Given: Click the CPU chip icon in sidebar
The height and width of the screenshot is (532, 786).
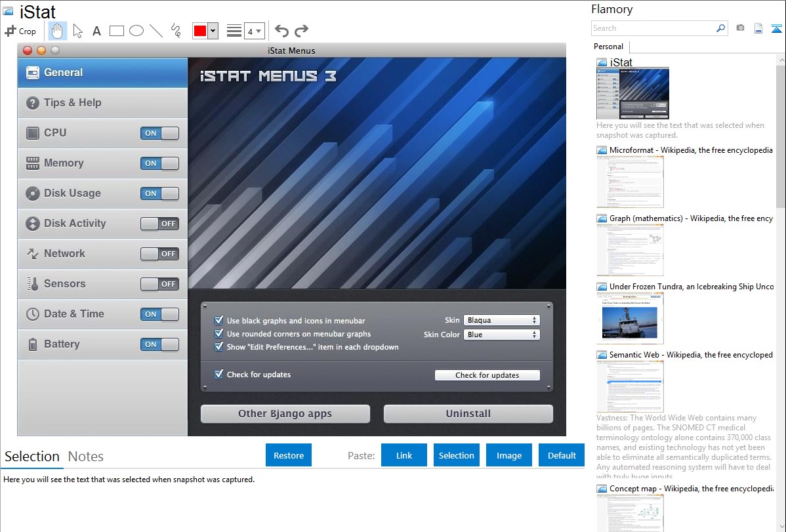Looking at the screenshot, I should pyautogui.click(x=33, y=133).
